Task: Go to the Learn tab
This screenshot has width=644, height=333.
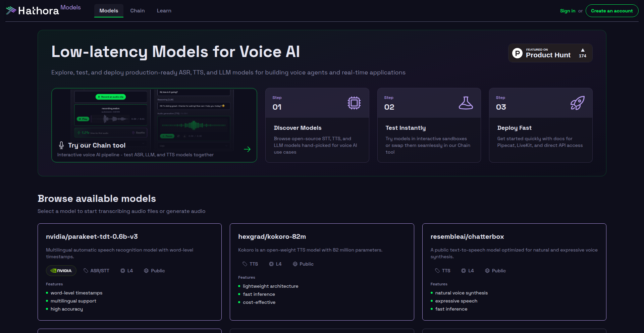Action: (164, 11)
